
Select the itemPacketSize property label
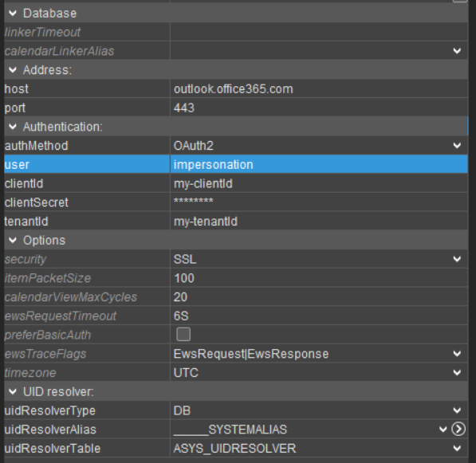tap(48, 278)
